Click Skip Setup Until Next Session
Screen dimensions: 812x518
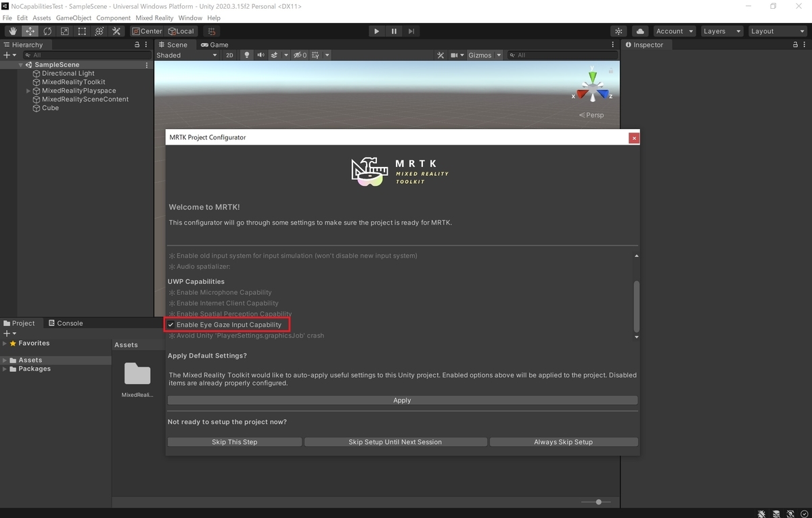coord(395,442)
